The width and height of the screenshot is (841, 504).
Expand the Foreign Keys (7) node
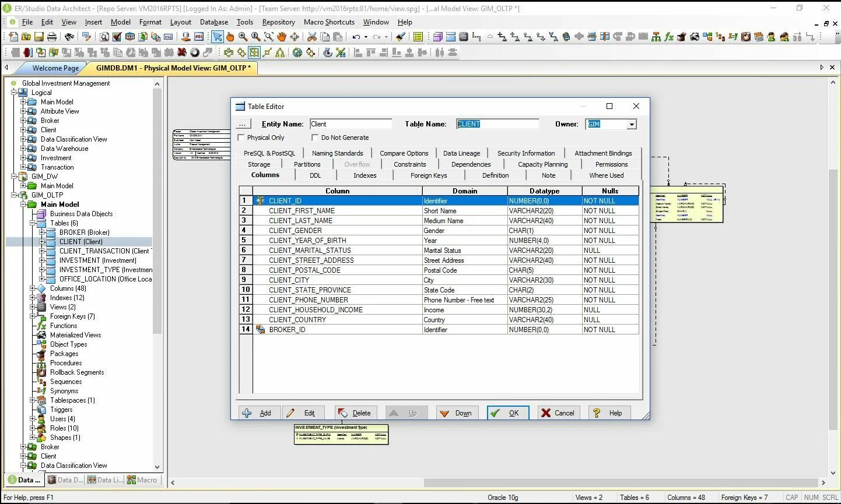[x=33, y=316]
